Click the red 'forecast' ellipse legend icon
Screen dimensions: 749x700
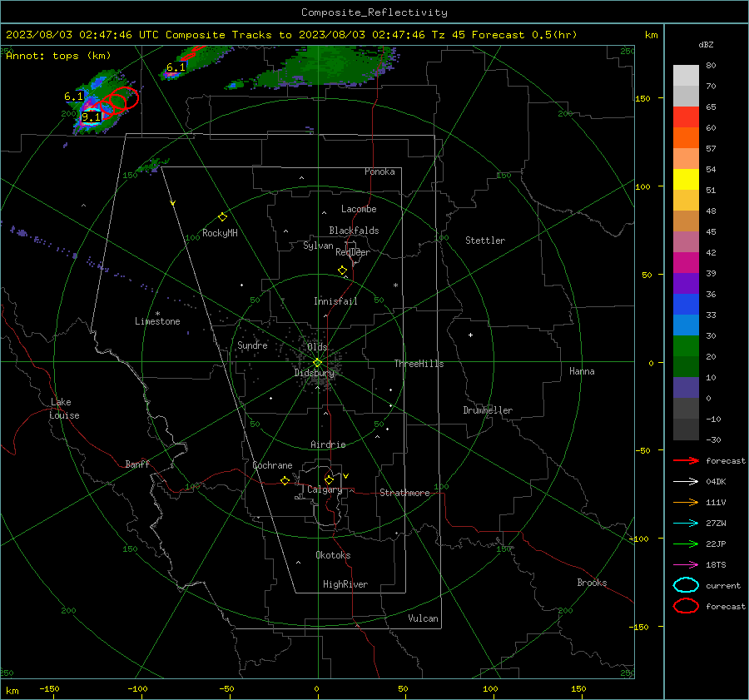tap(686, 606)
